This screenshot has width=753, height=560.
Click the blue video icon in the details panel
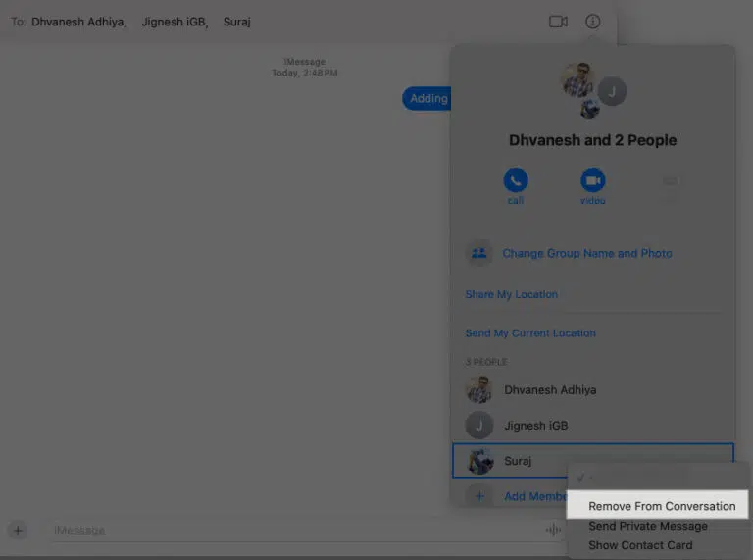(592, 180)
